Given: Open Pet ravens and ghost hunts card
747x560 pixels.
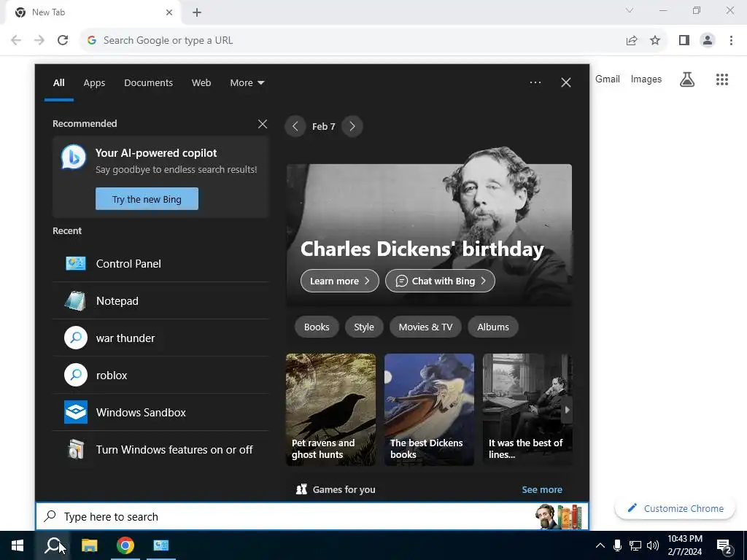Looking at the screenshot, I should coord(330,410).
